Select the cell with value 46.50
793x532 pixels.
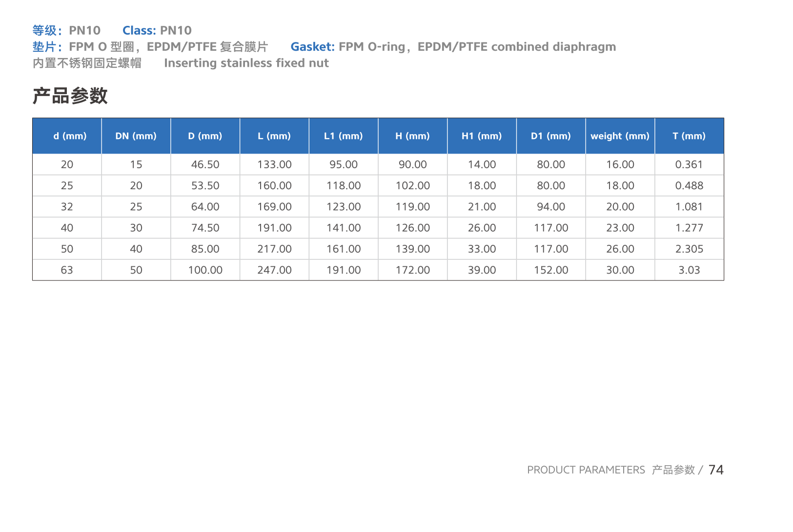click(205, 164)
